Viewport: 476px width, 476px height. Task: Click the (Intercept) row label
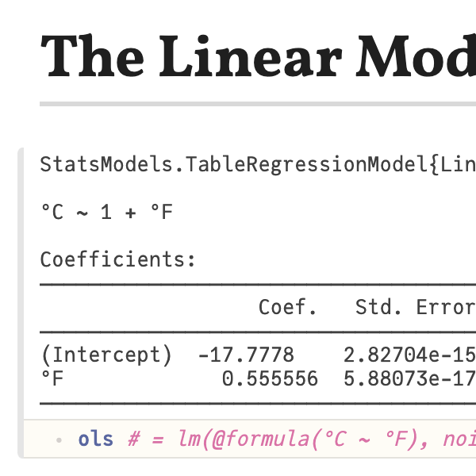[x=106, y=355]
